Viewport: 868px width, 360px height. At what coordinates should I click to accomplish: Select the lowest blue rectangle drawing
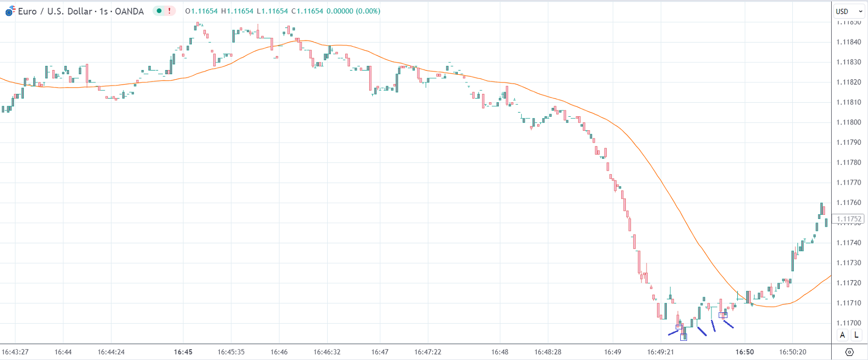(x=683, y=337)
